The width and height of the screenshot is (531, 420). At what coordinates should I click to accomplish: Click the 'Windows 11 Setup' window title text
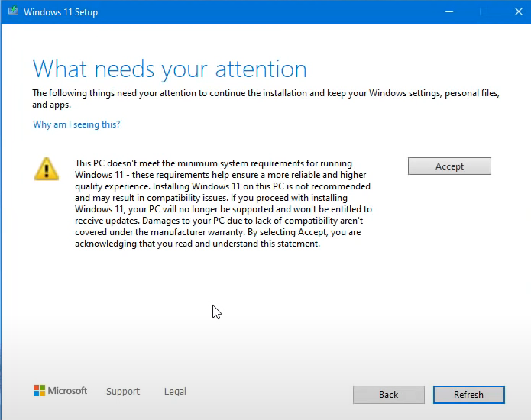[60, 12]
